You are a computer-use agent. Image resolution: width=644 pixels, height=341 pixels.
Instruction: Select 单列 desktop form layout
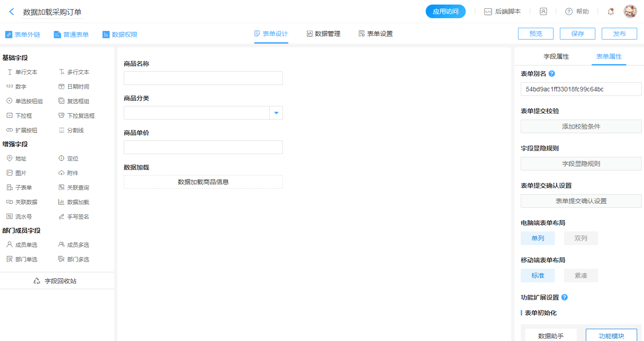coord(538,238)
